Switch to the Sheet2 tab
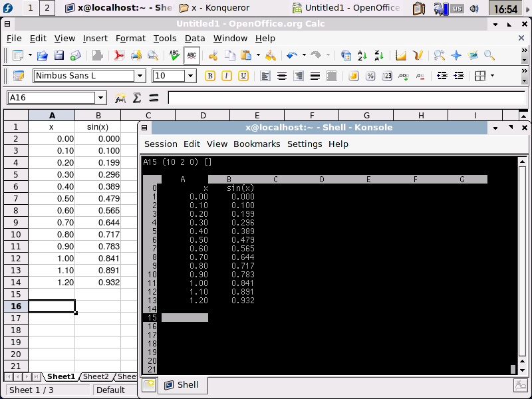 coord(95,377)
